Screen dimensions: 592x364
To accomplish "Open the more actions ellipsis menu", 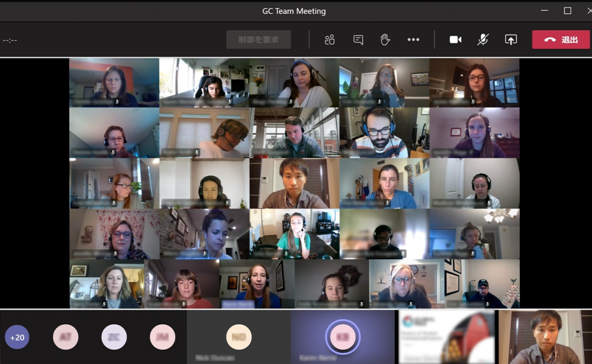I will click(413, 39).
